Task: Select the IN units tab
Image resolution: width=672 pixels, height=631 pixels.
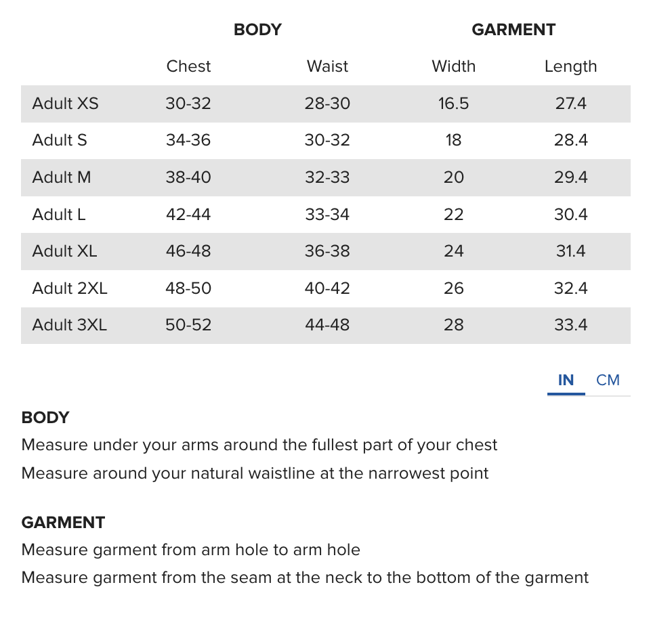Action: coord(566,380)
